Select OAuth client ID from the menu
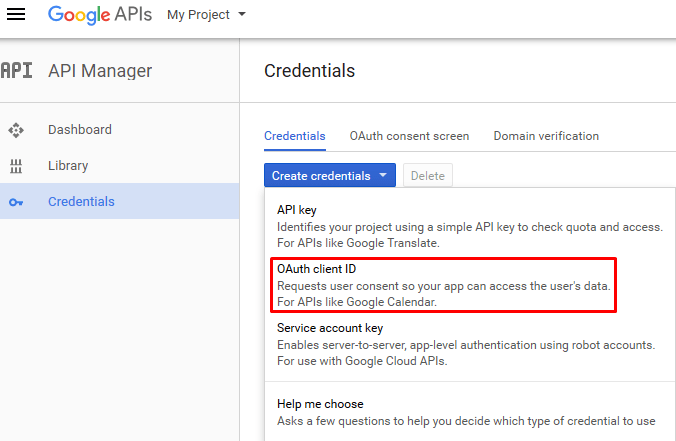676x441 pixels. click(444, 285)
